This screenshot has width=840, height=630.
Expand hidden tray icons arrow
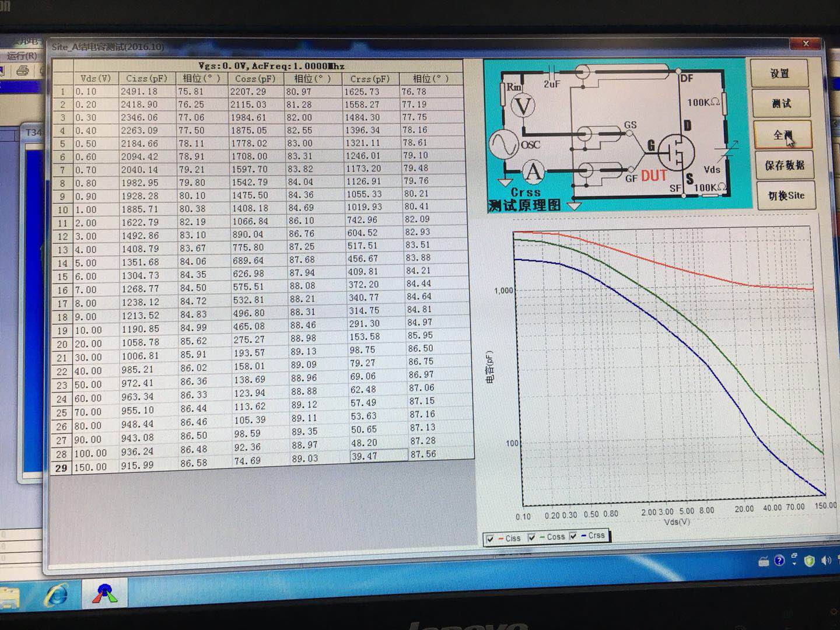(794, 560)
